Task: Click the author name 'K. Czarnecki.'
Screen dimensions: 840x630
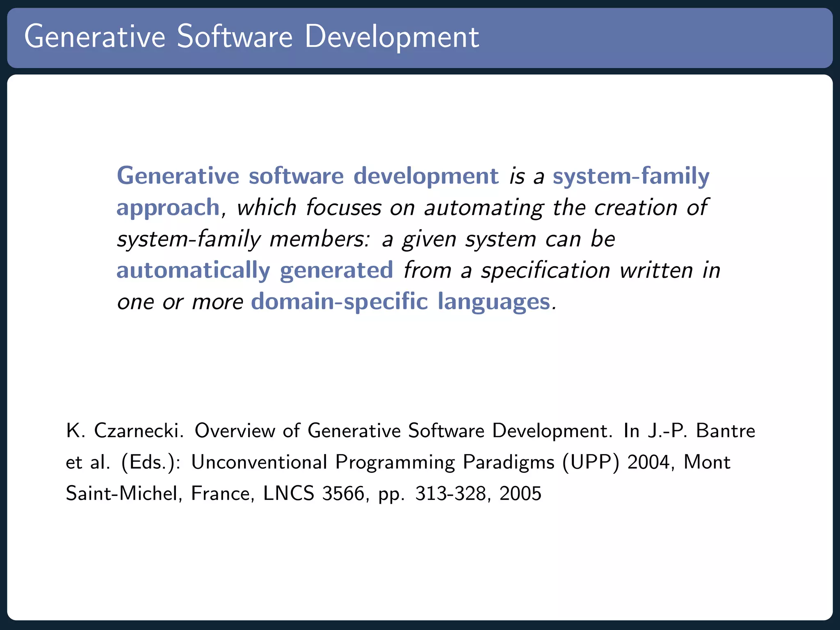Action: [x=125, y=431]
